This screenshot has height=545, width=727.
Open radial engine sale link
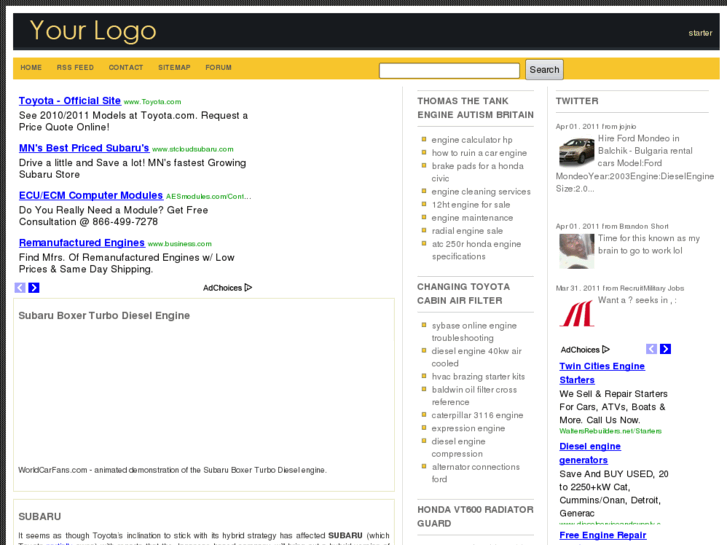pos(467,231)
